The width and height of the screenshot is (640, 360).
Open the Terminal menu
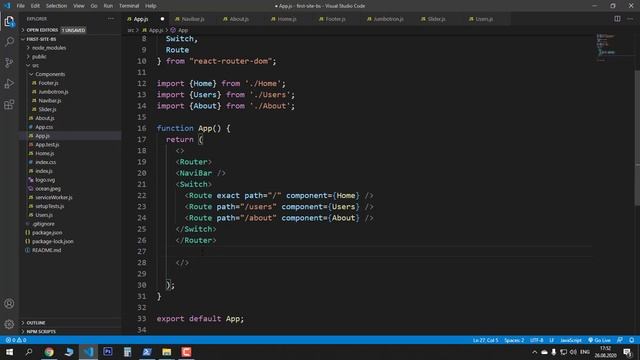(129, 6)
